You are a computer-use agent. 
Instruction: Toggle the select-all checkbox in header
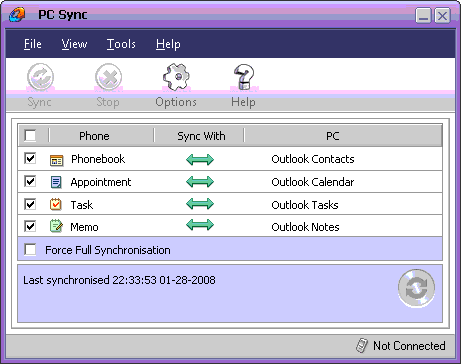[30, 136]
